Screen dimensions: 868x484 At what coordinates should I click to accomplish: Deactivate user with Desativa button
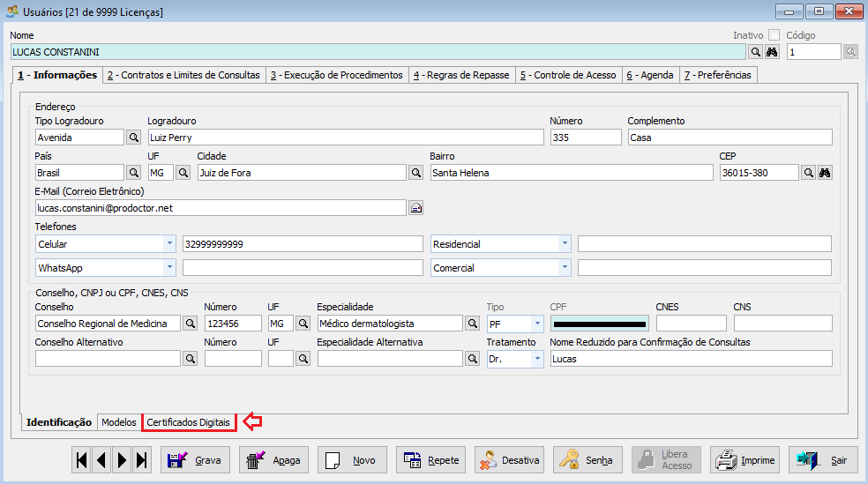tap(509, 459)
